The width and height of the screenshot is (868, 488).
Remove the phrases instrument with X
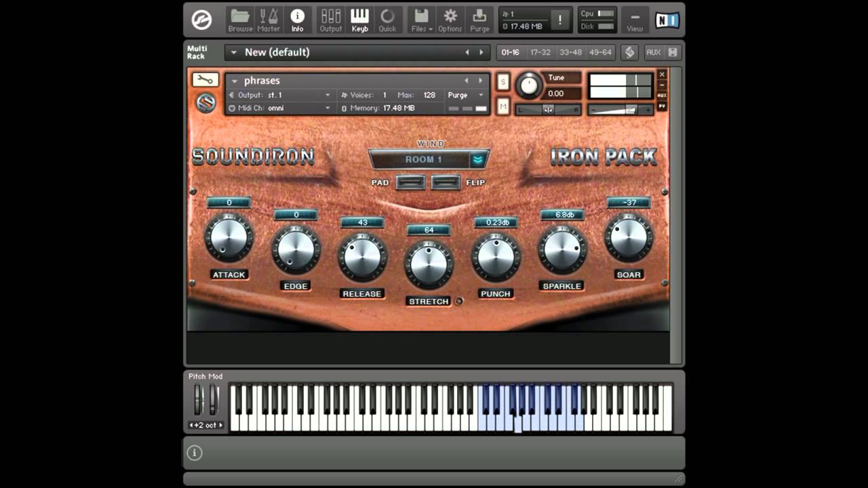662,75
